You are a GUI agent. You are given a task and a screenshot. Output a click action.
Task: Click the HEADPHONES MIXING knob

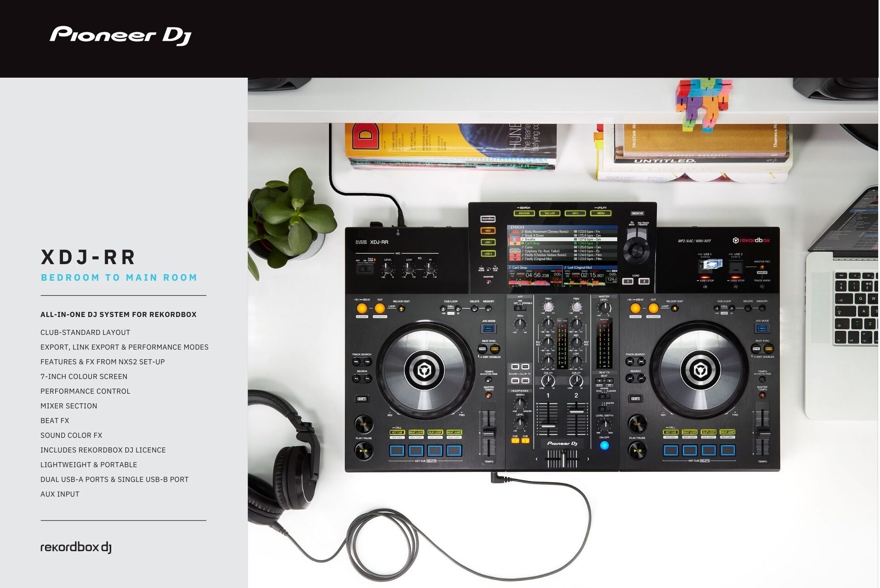click(x=520, y=403)
